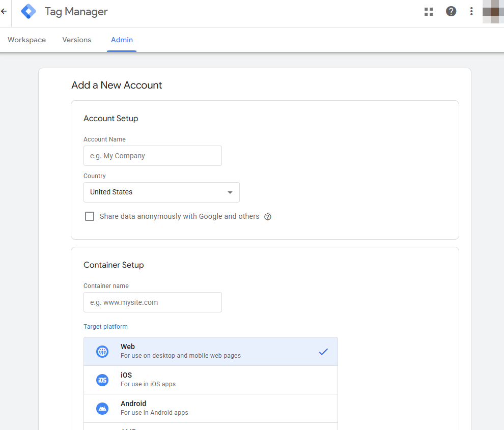Click the Target platform link
Viewport: 504px width, 430px height.
(x=105, y=326)
